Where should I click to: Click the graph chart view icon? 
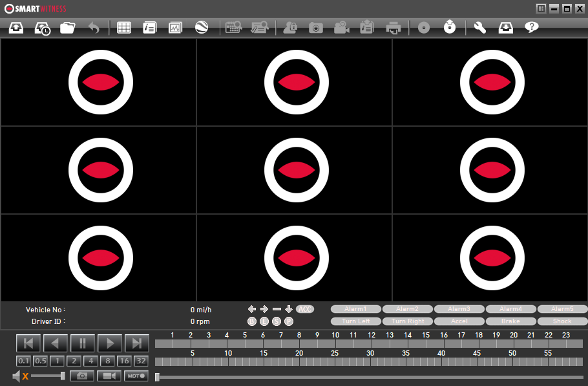click(x=175, y=28)
